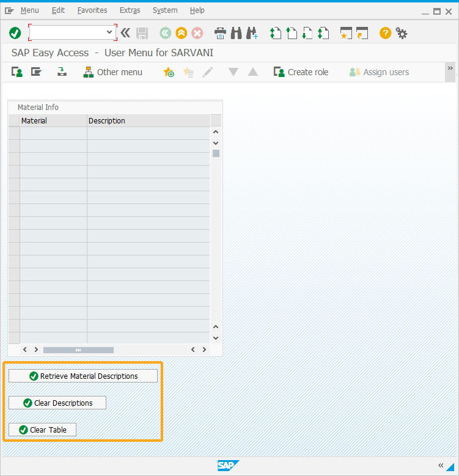Click the Assign users button
This screenshot has height=476, width=459.
tap(379, 72)
